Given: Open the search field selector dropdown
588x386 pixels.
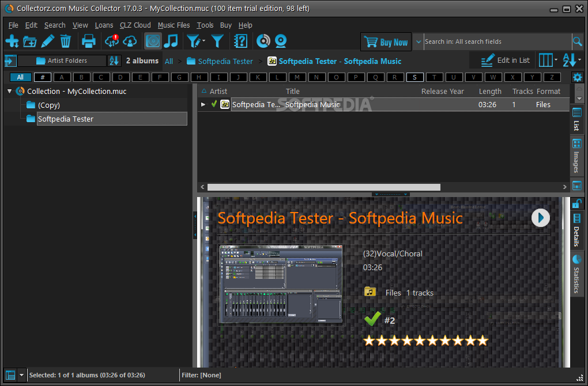Looking at the screenshot, I should pyautogui.click(x=419, y=41).
